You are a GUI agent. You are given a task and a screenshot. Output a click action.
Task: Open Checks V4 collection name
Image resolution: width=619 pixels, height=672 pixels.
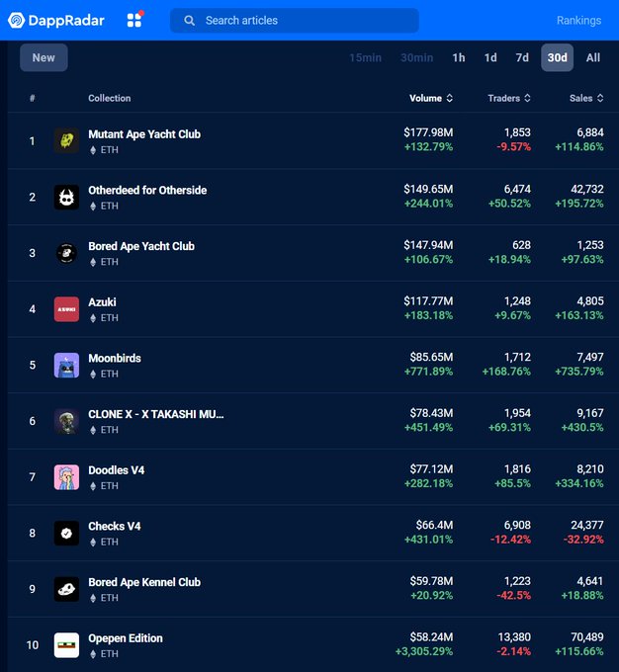115,526
